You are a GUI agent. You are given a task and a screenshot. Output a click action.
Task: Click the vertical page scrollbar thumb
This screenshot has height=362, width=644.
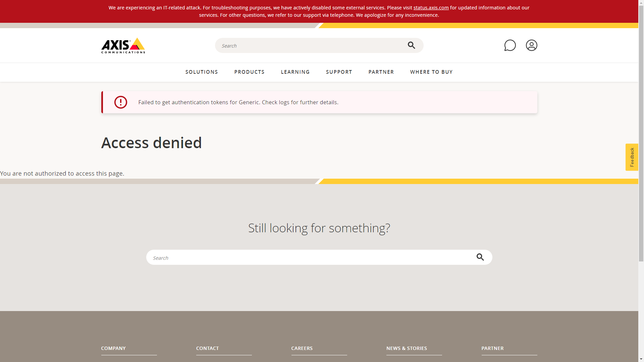[641, 134]
